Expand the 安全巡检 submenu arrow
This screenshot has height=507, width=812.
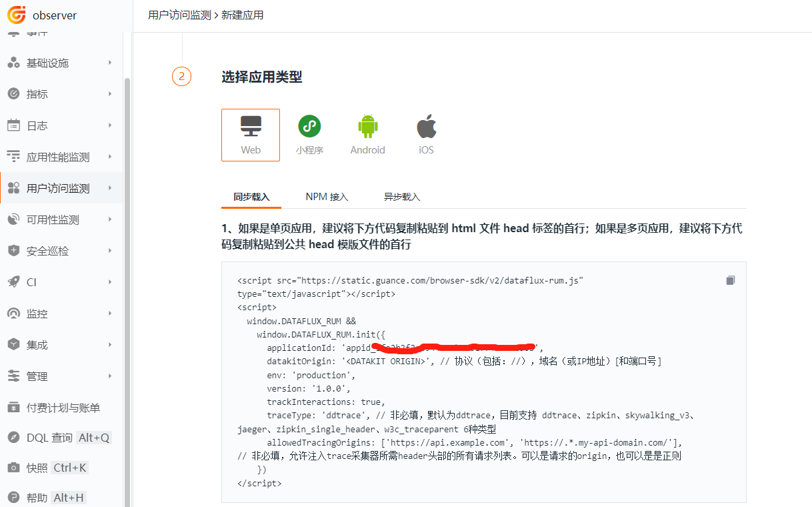point(110,251)
